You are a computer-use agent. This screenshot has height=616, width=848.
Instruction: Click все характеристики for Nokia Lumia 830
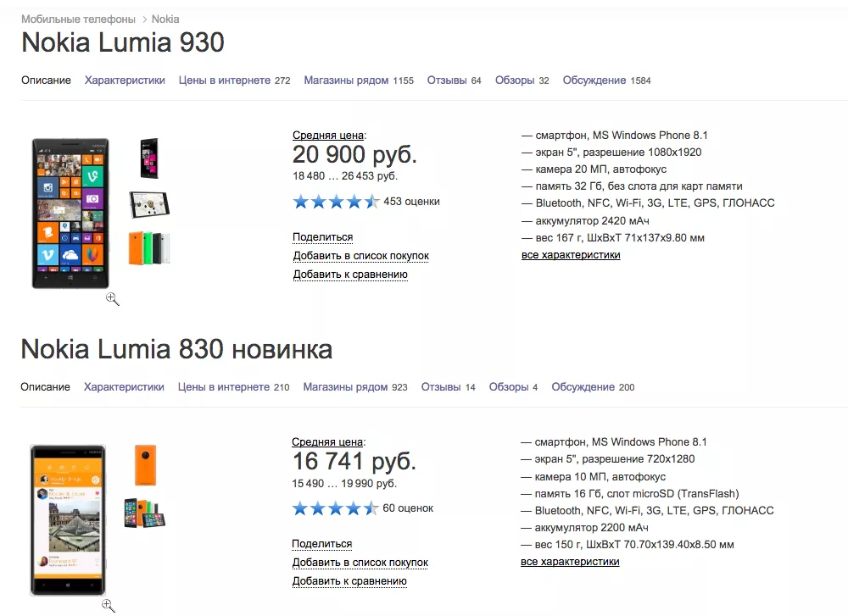point(570,562)
